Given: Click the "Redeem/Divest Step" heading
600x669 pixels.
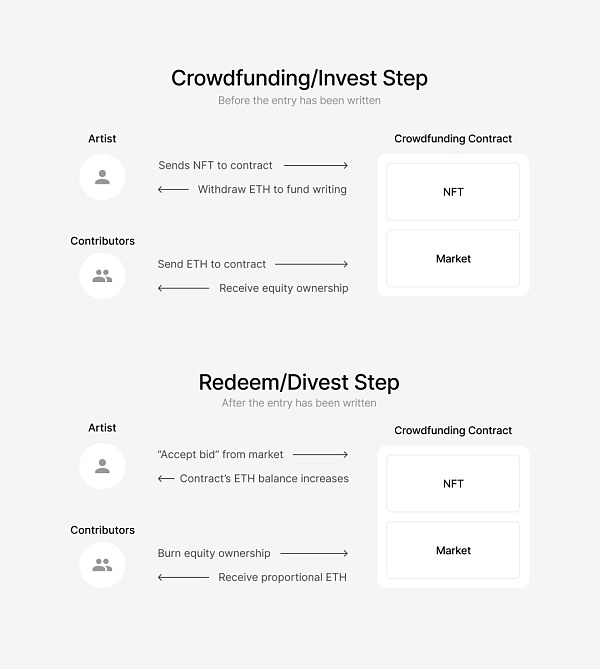Looking at the screenshot, I should (299, 382).
